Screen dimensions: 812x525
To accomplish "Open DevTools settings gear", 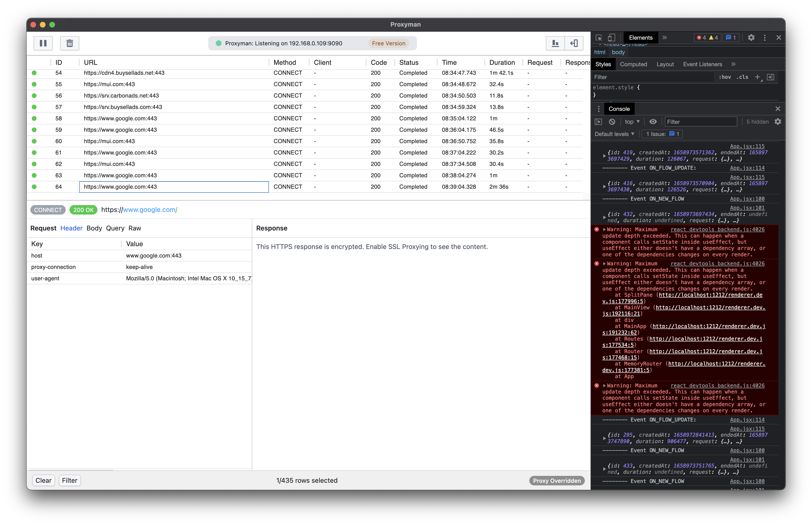I will click(751, 37).
